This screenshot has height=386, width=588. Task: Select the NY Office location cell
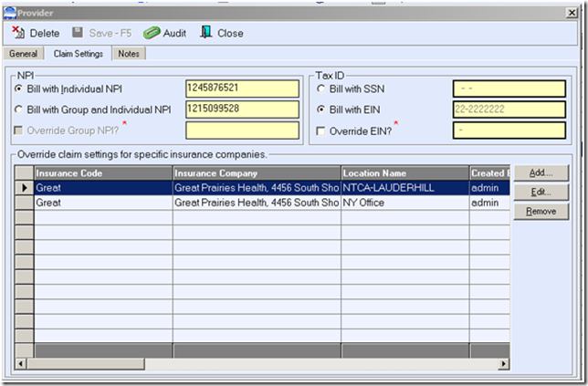[405, 203]
